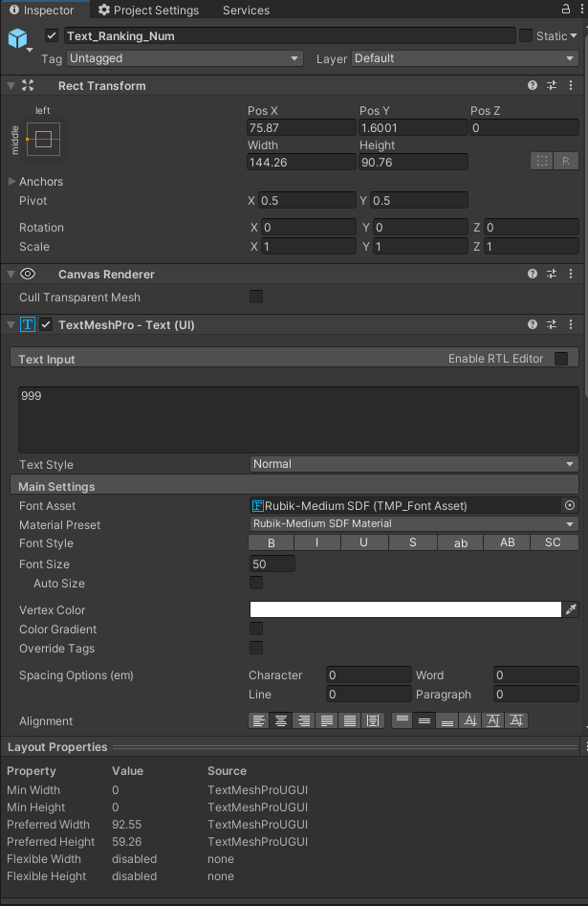Open Rect Transform help reference
Screen dimensions: 588x906
[x=532, y=85]
